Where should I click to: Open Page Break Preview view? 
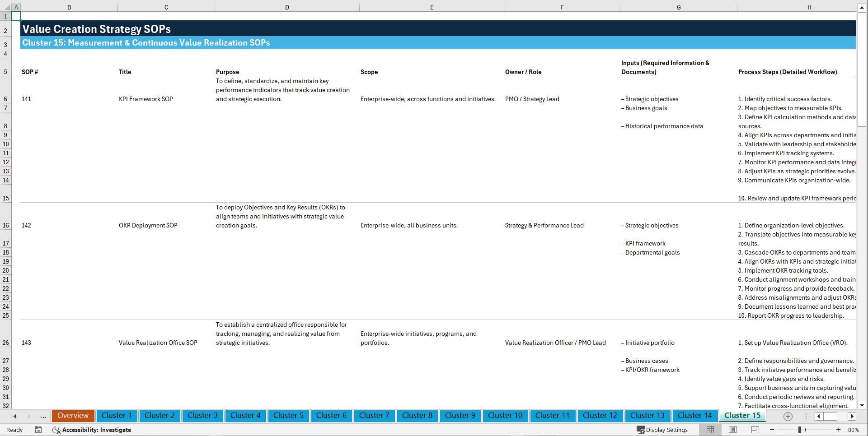pos(755,430)
